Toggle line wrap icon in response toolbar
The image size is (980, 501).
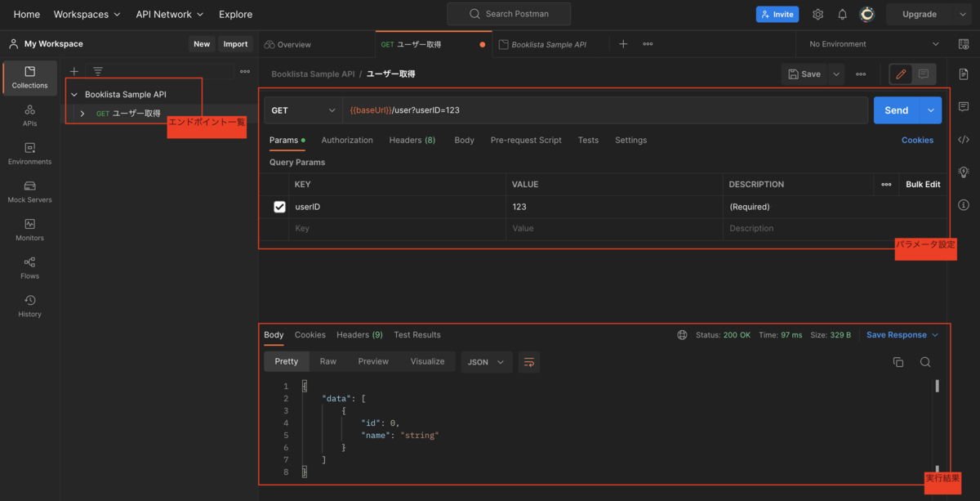pos(529,361)
